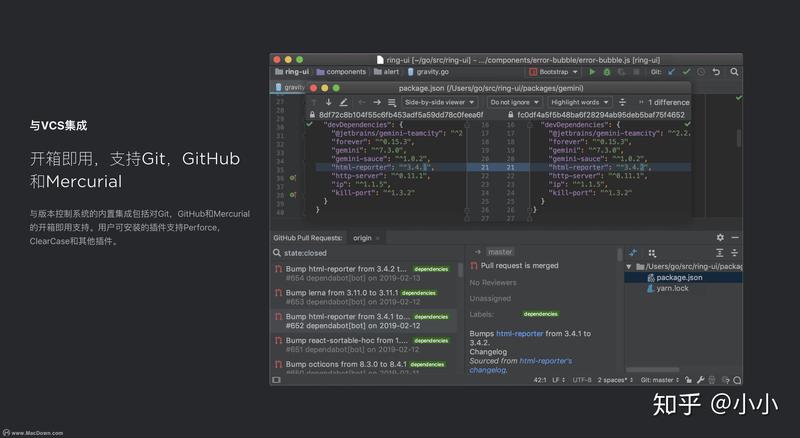Click the highlighted "html-reporter" line in the left diff pane
Image resolution: width=800 pixels, height=438 pixels.
tap(391, 167)
